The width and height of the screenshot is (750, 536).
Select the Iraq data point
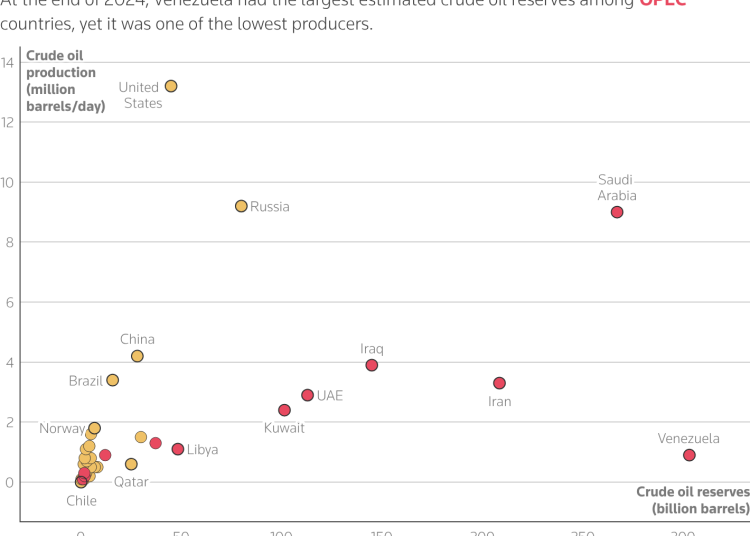tap(372, 365)
